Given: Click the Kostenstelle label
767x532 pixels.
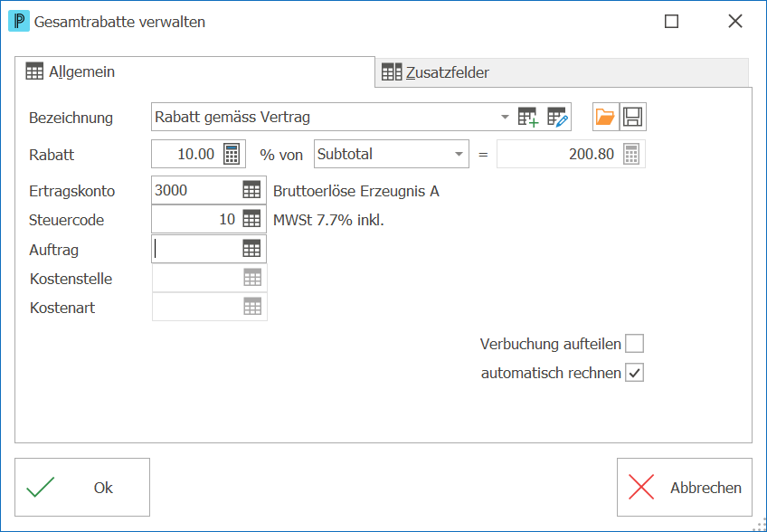Looking at the screenshot, I should 71,279.
